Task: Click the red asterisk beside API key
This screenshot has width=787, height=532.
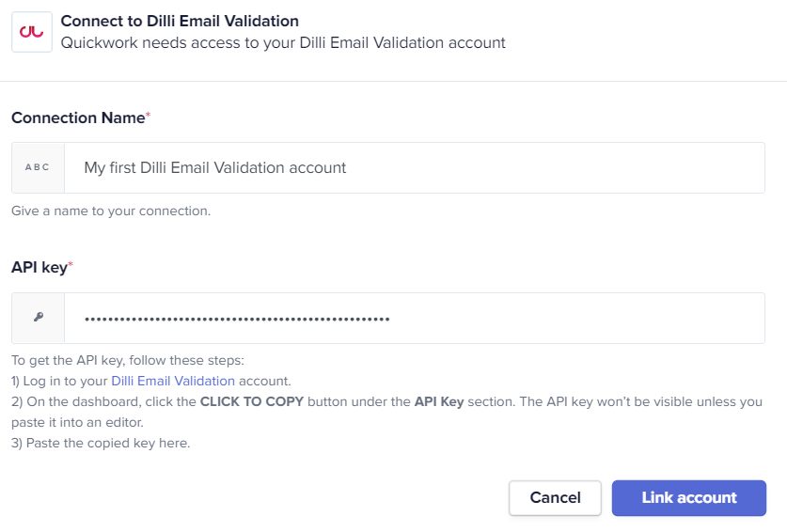Action: coord(71,263)
